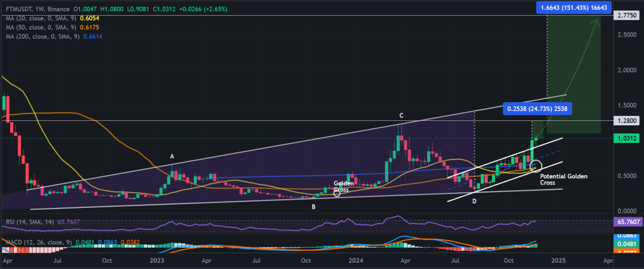The image size is (644, 269).
Task: Click the 1.0312 current price tag
Action: [x=627, y=137]
